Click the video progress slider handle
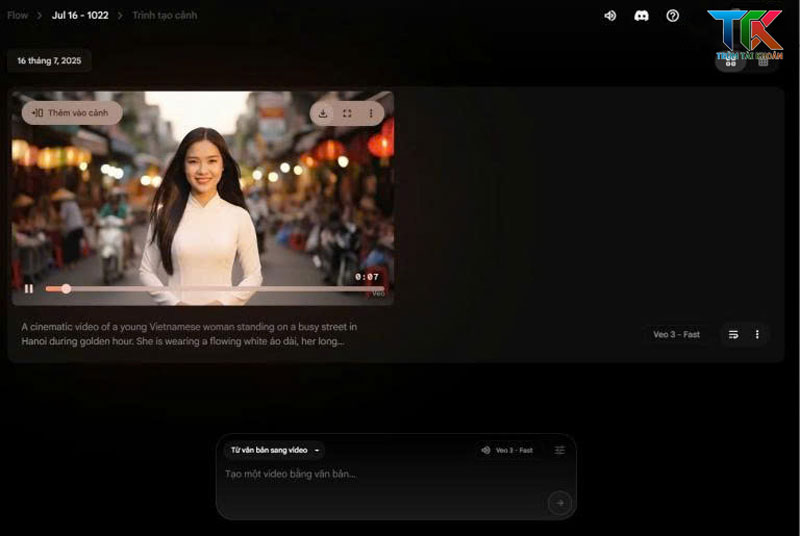The width and height of the screenshot is (800, 536). 66,289
